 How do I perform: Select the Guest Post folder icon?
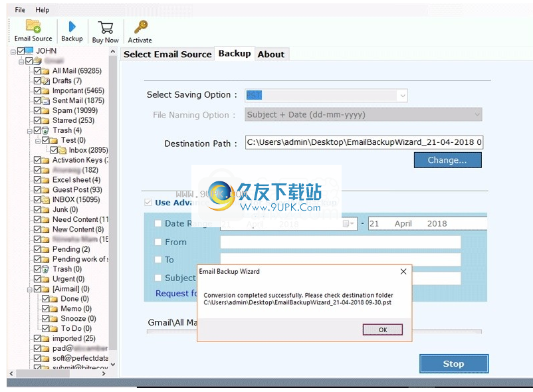pyautogui.click(x=45, y=190)
